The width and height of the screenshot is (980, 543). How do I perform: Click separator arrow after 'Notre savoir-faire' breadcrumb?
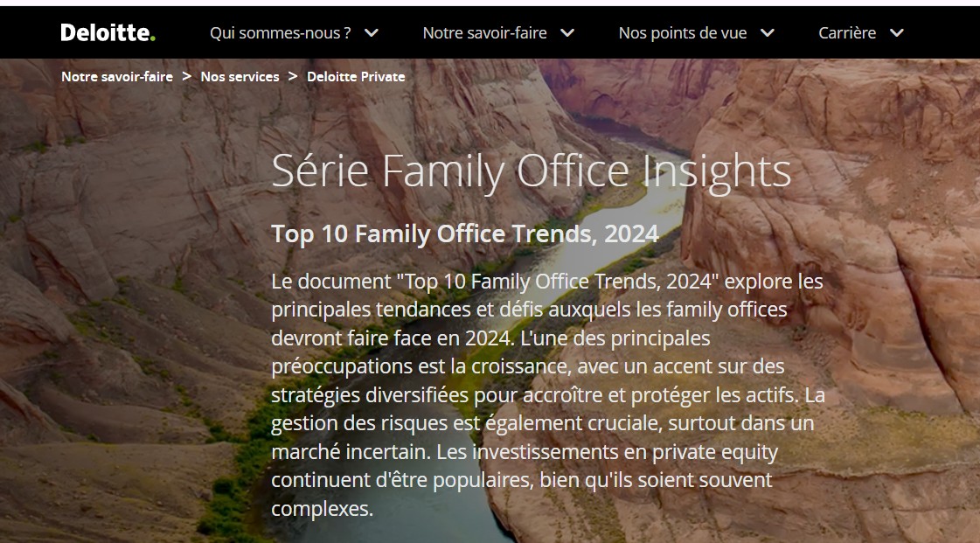click(x=187, y=77)
